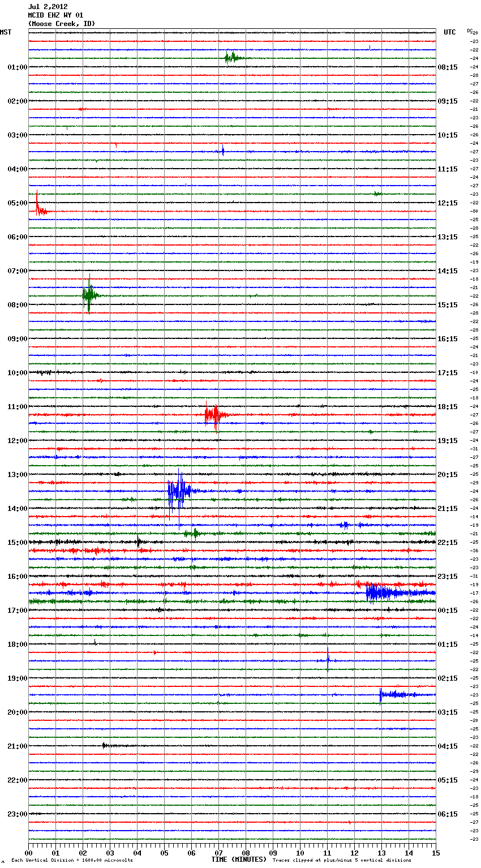
Task: Select the 'TIME (MINUTES)' axis title
Action: click(x=239, y=860)
